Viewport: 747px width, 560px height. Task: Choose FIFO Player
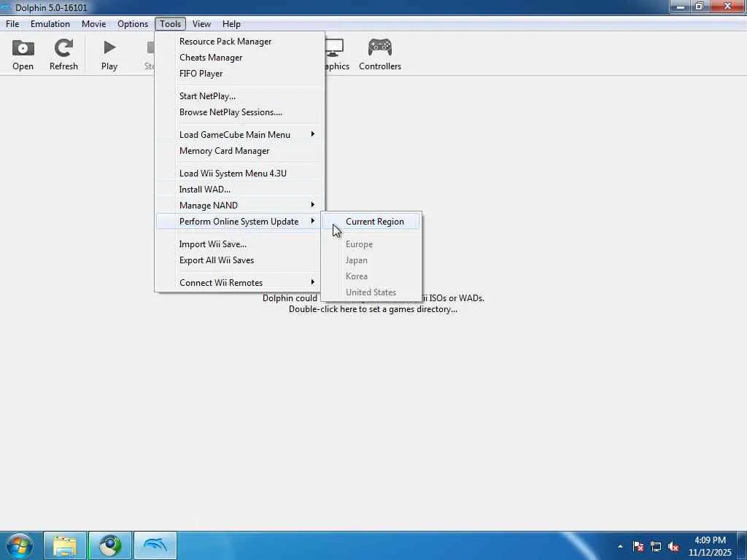(239, 74)
